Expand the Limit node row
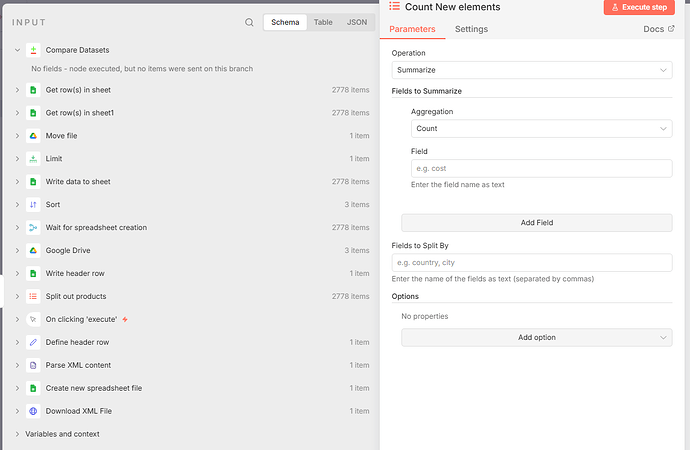 (17, 159)
